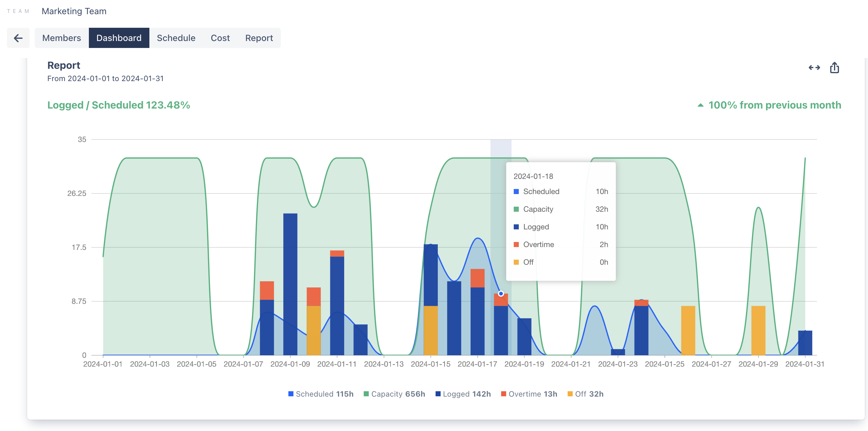This screenshot has width=868, height=431.
Task: Toggle the Capacity 656h legend series
Action: coord(394,394)
